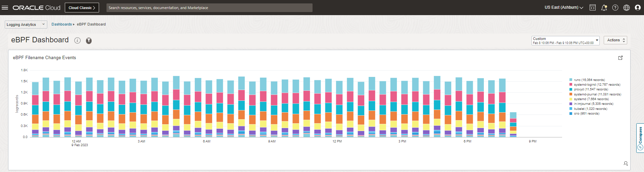Screen dimensions: 644x172
Task: Click the 9 PM axis label
Action: coord(533,141)
